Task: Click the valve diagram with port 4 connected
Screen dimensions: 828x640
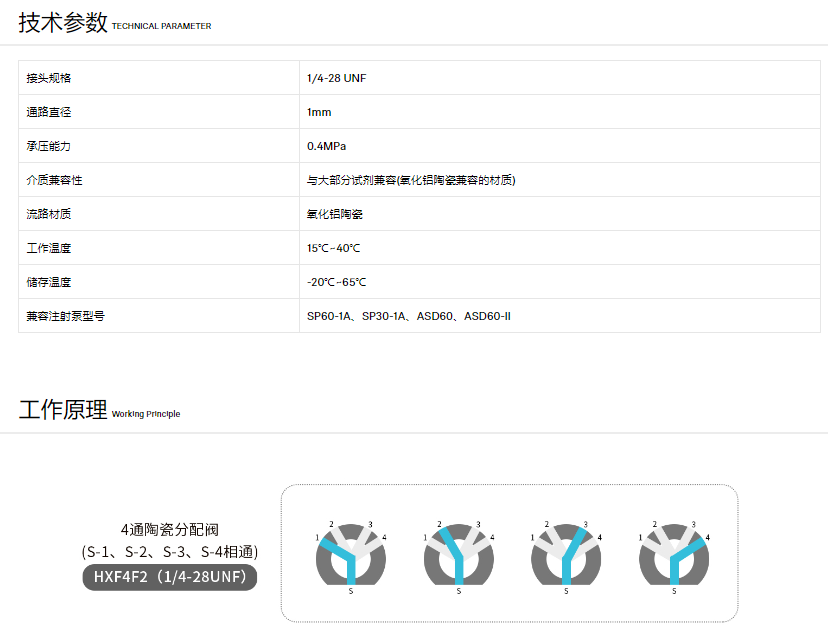Action: coord(674,556)
